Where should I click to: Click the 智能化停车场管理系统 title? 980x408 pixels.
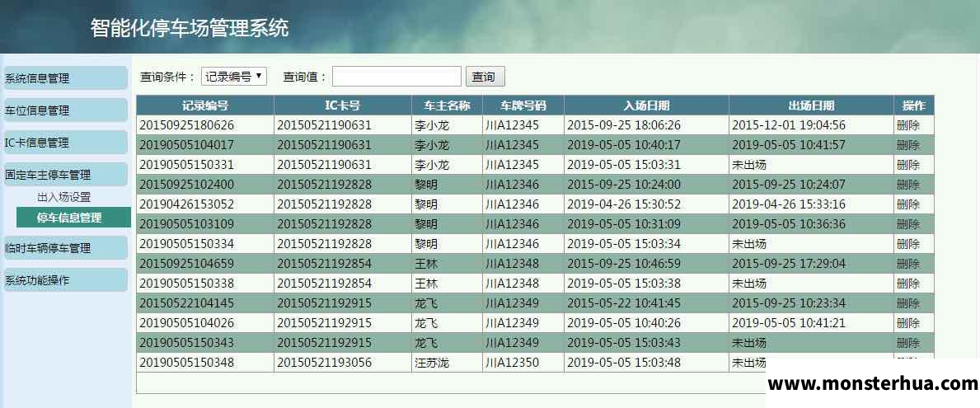[x=190, y=28]
